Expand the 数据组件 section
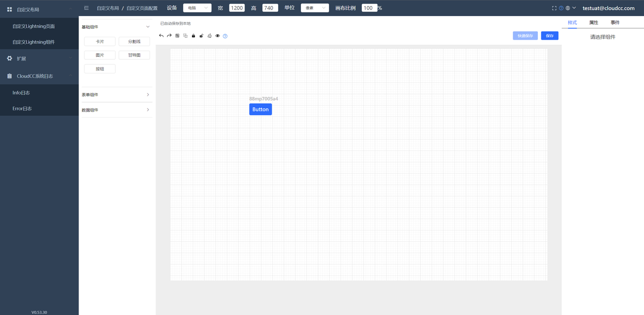 tap(116, 110)
